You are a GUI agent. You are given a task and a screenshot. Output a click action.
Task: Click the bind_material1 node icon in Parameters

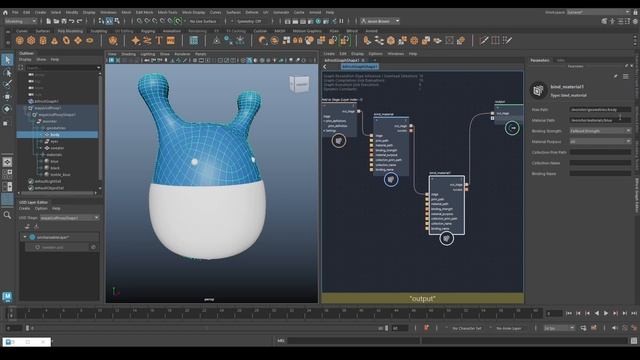[538, 90]
